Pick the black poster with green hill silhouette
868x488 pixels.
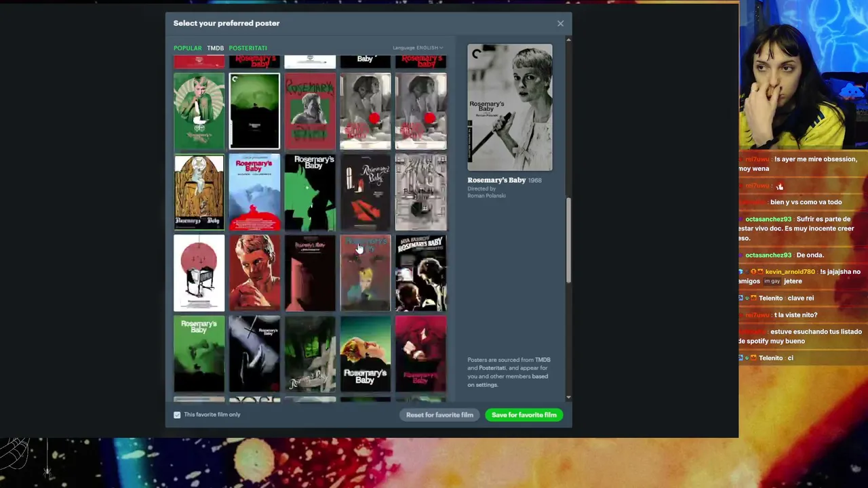[254, 111]
